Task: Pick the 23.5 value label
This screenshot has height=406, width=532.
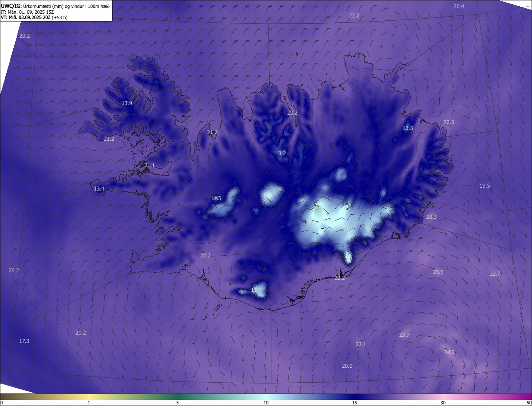Action: click(x=438, y=272)
